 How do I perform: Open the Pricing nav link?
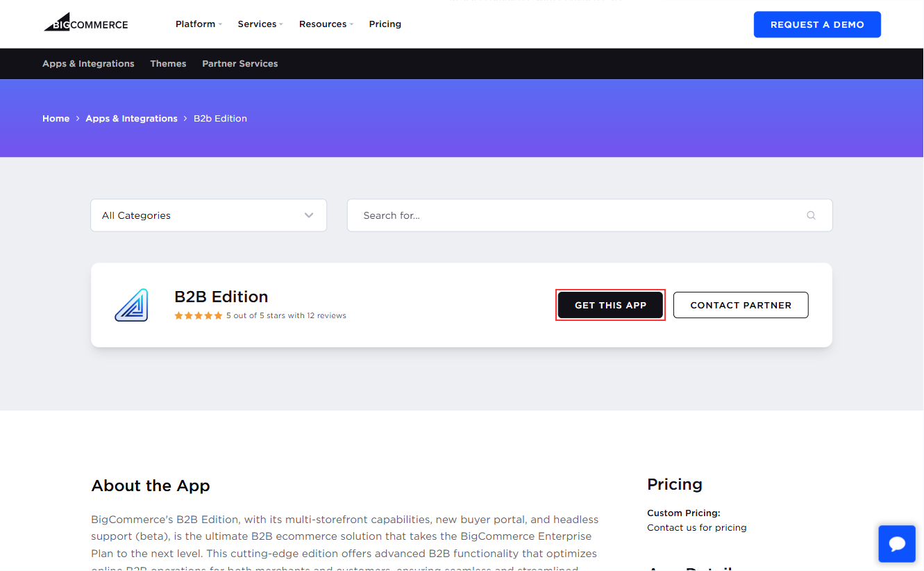(x=385, y=24)
